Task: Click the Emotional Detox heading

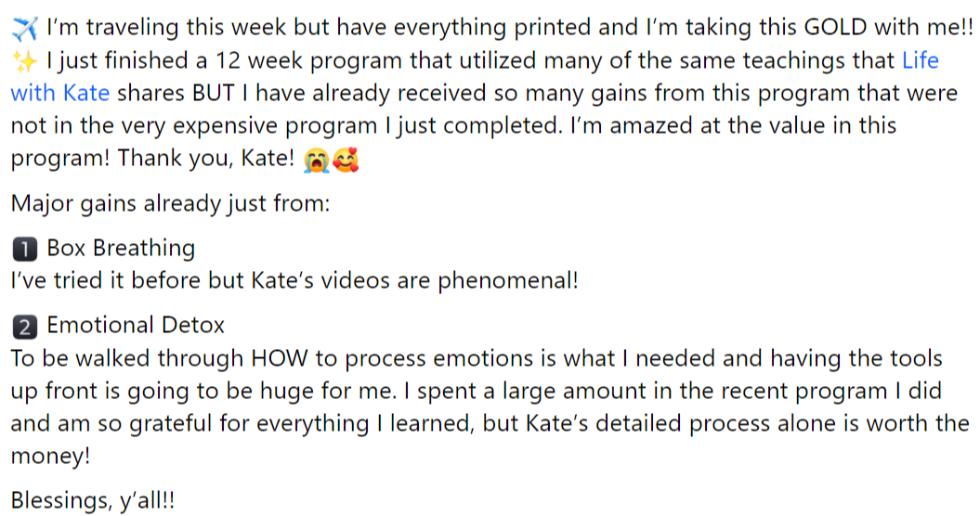Action: click(135, 326)
